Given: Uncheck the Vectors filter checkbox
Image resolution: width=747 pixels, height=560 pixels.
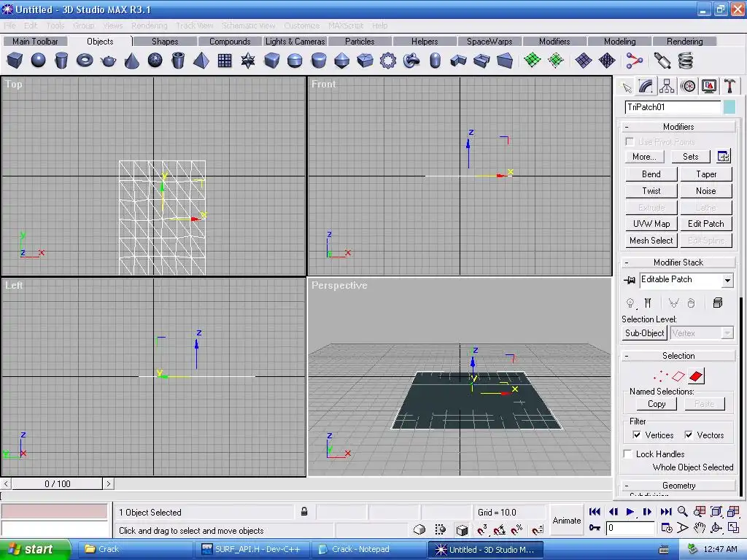Looking at the screenshot, I should pyautogui.click(x=689, y=435).
